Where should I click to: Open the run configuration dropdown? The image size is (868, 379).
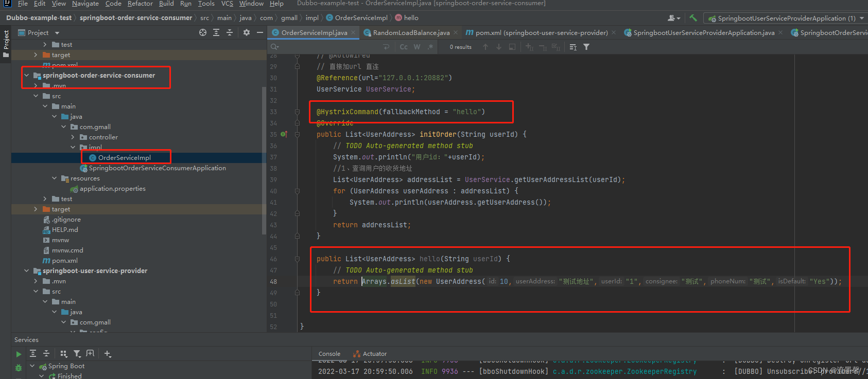[x=786, y=18]
